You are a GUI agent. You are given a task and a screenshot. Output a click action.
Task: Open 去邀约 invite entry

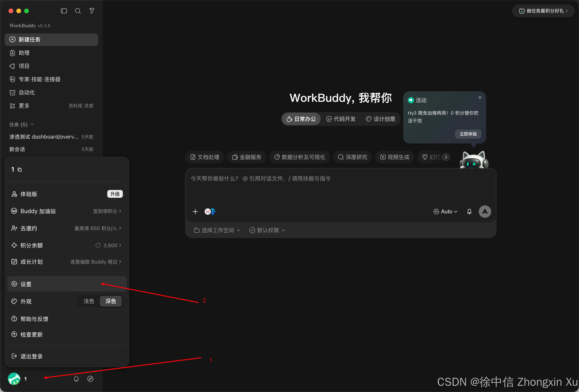pos(67,228)
